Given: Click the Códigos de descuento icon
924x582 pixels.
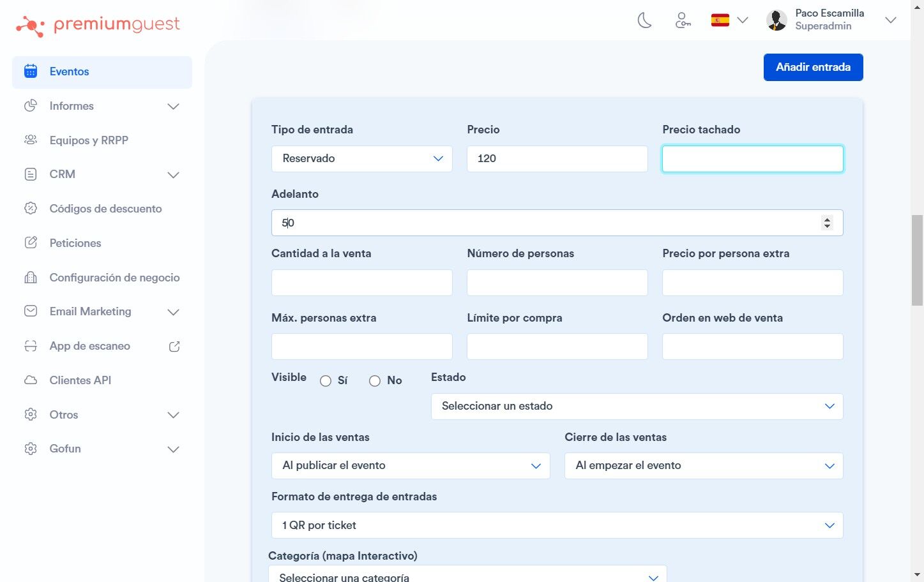Looking at the screenshot, I should pos(31,208).
